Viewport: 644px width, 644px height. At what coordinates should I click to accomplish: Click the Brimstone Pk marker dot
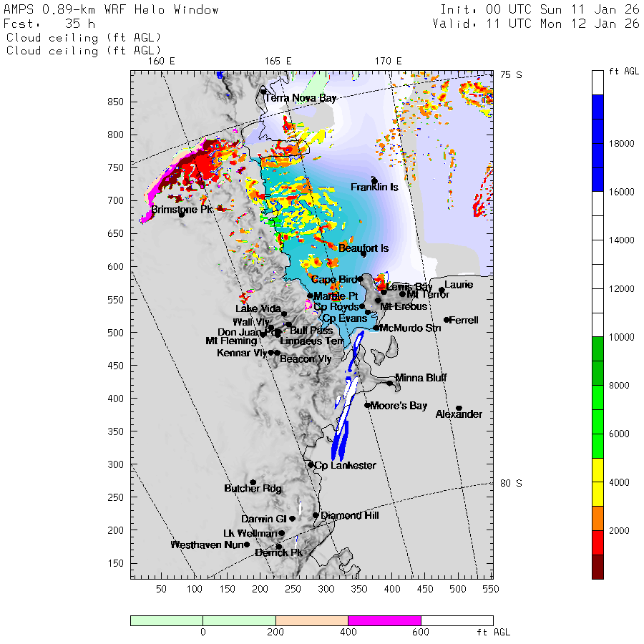tap(181, 215)
